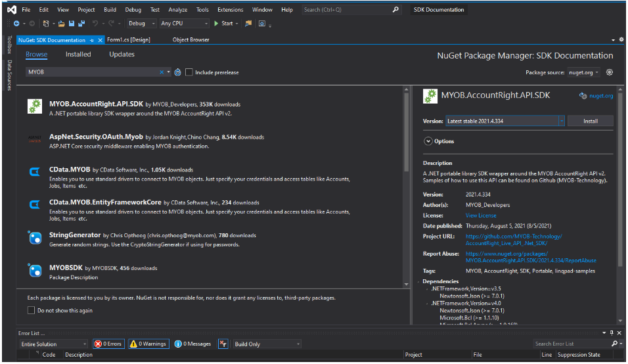Click the Install button

click(x=591, y=121)
